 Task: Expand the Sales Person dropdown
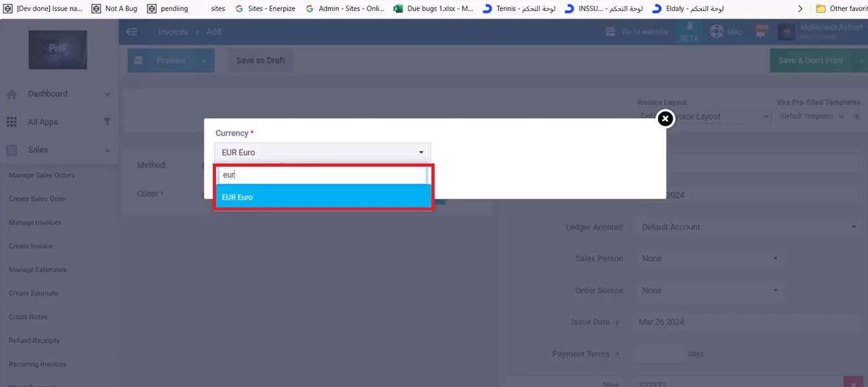(x=710, y=258)
